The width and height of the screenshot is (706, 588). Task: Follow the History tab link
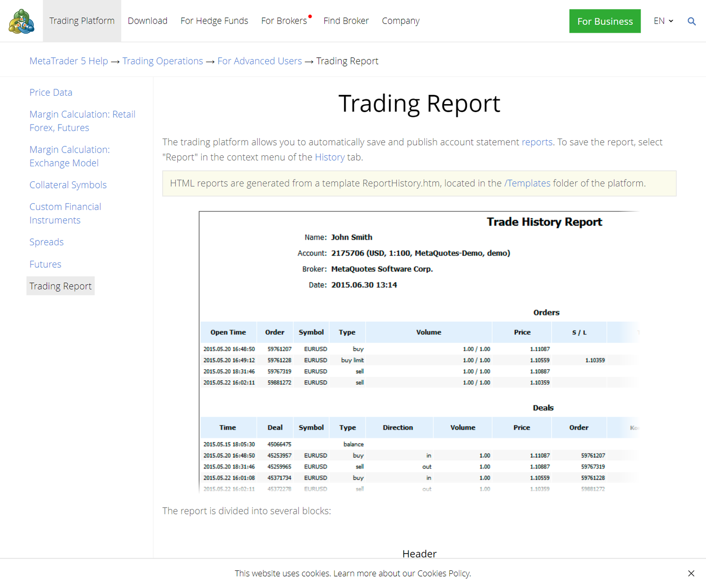tap(330, 157)
